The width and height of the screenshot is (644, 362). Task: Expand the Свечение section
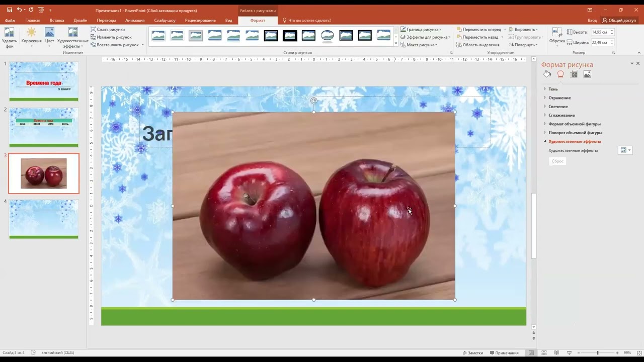558,107
